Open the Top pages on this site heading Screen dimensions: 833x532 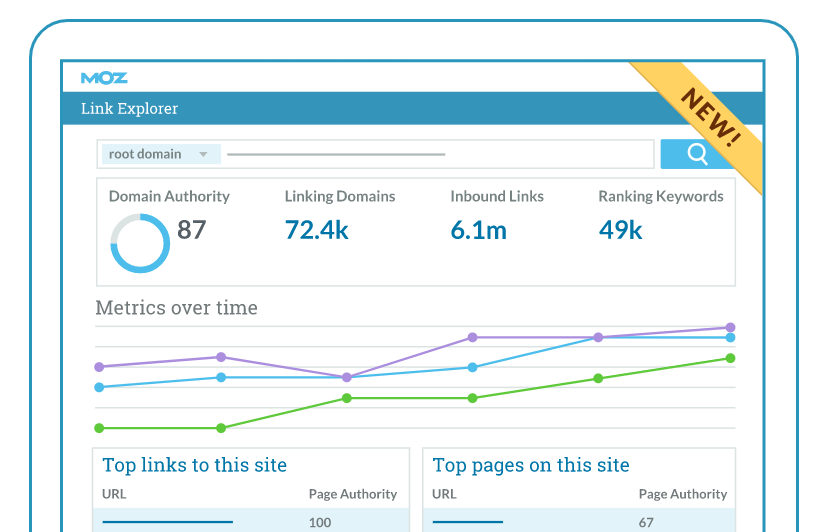click(531, 465)
